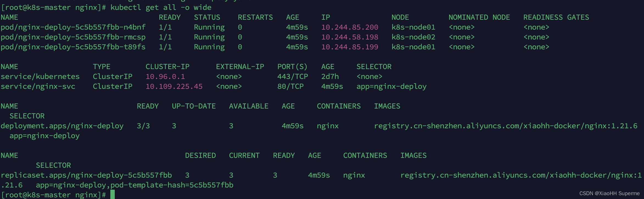Click the terminal cursor at the last prompt
This screenshot has height=199, width=644.
[x=112, y=195]
